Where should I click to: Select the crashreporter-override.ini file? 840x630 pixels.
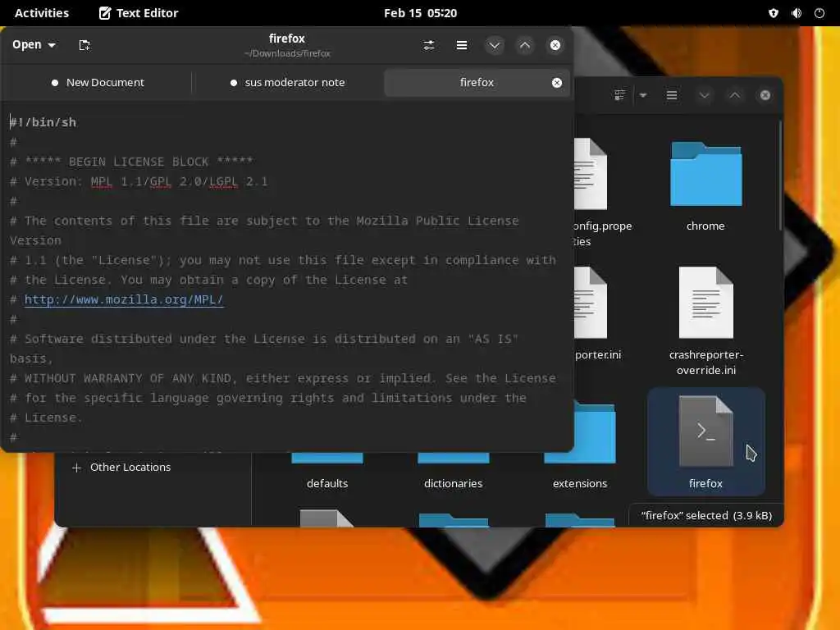pyautogui.click(x=705, y=321)
